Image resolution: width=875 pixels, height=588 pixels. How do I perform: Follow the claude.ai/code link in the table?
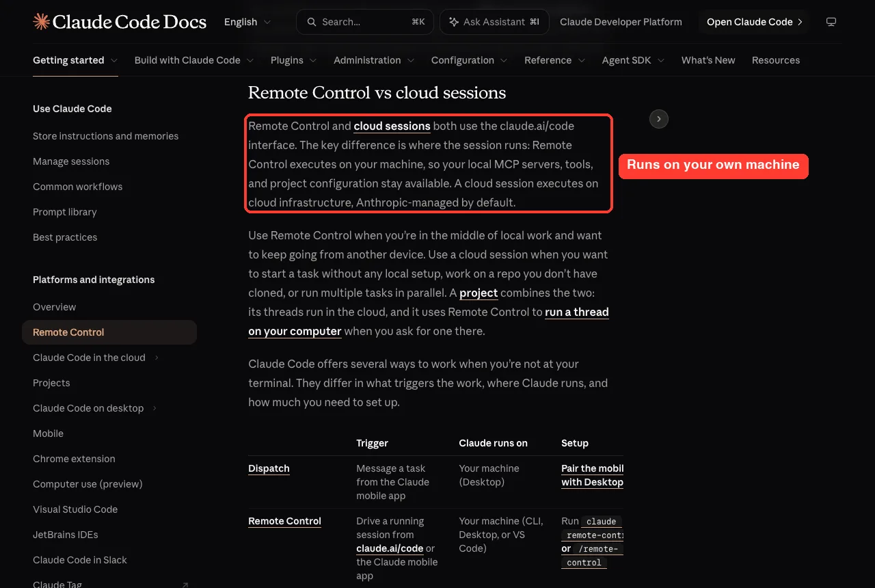390,548
